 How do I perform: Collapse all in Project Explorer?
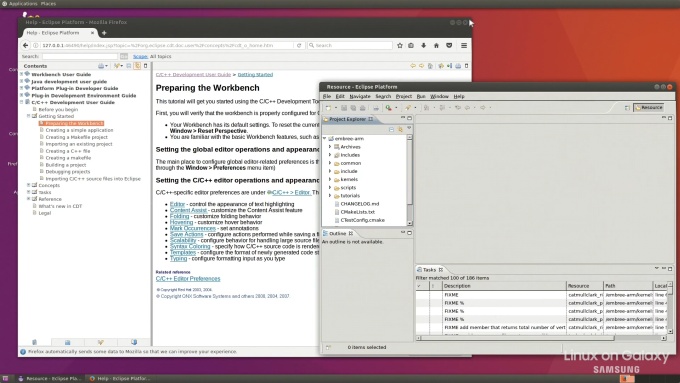click(391, 129)
